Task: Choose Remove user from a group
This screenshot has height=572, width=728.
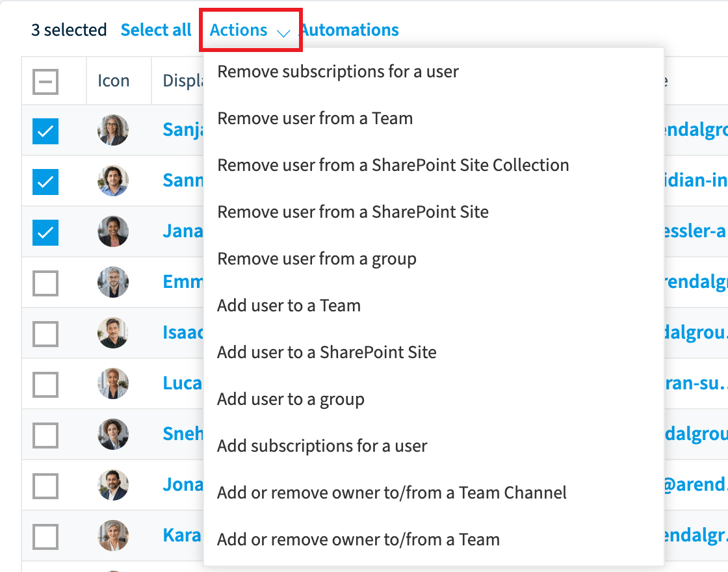Action: tap(434, 259)
